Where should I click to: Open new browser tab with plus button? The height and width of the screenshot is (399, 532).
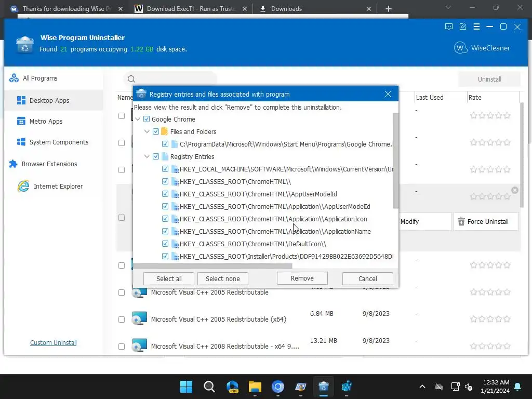(x=389, y=9)
